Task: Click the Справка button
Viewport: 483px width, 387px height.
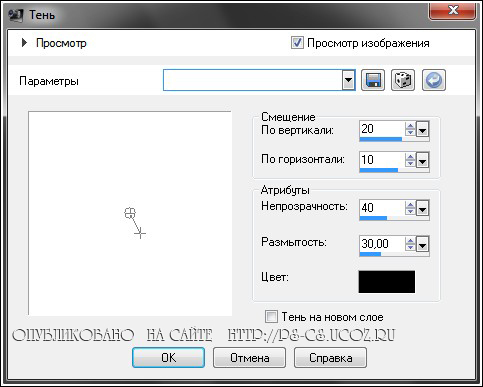Action: (x=330, y=358)
